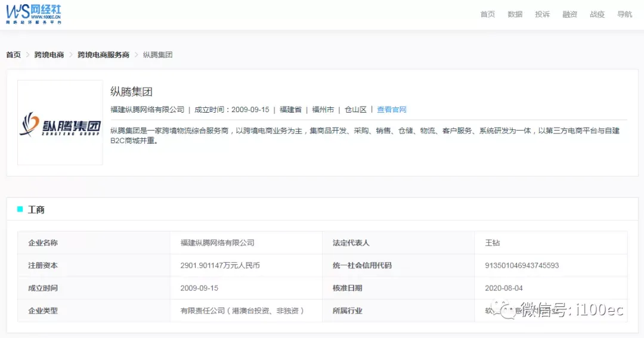
Task: Click the 工商 section heading
Action: pyautogui.click(x=36, y=209)
